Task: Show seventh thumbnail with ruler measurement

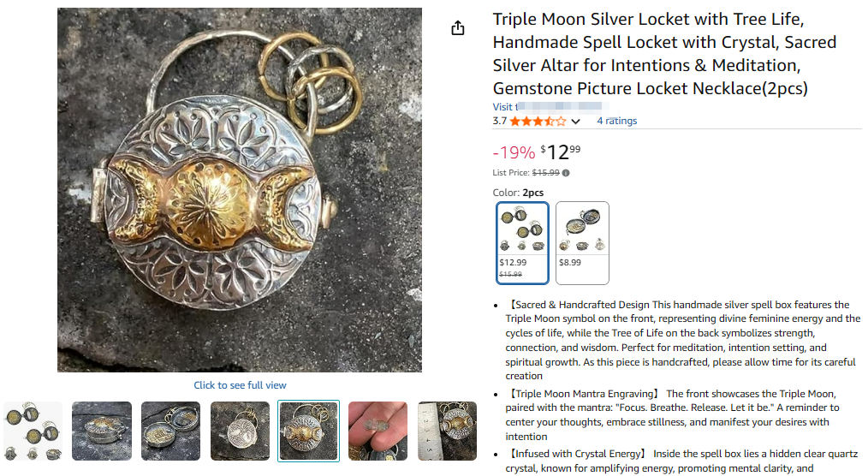Action: coord(447,431)
